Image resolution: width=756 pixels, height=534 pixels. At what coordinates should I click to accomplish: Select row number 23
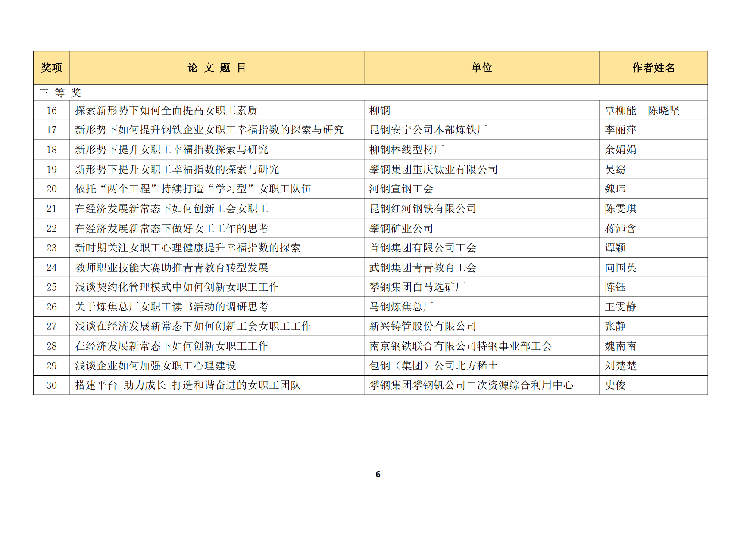click(x=52, y=248)
